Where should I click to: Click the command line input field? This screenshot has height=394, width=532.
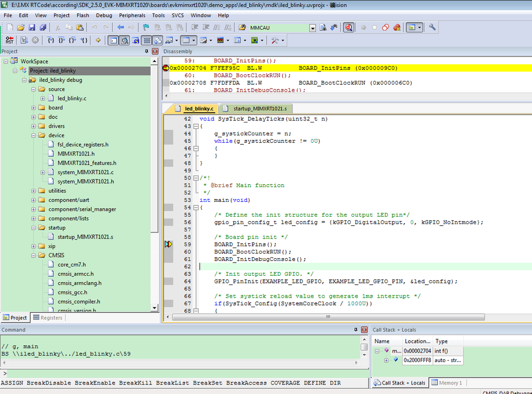point(181,373)
